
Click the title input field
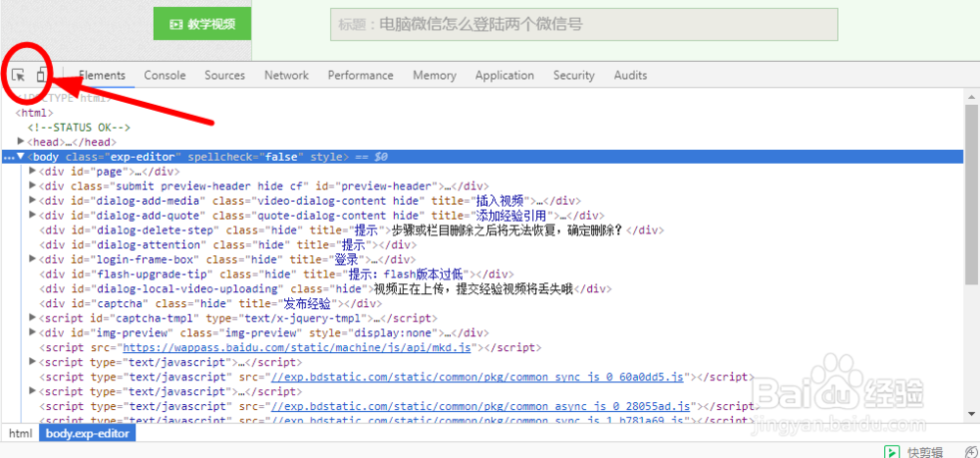coord(583,25)
